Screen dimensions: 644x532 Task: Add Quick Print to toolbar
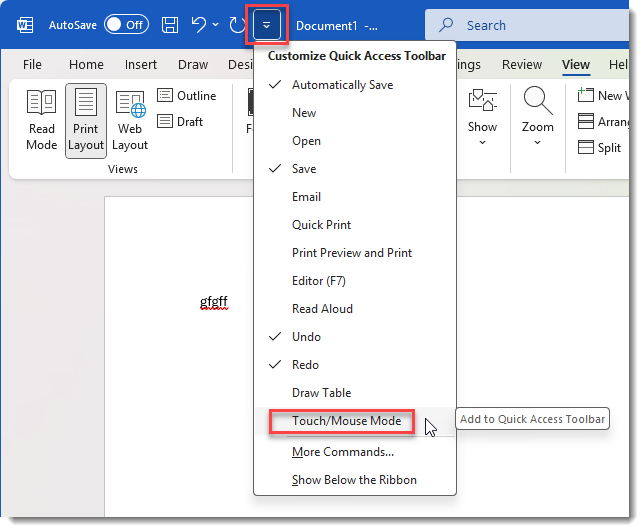pos(355,225)
